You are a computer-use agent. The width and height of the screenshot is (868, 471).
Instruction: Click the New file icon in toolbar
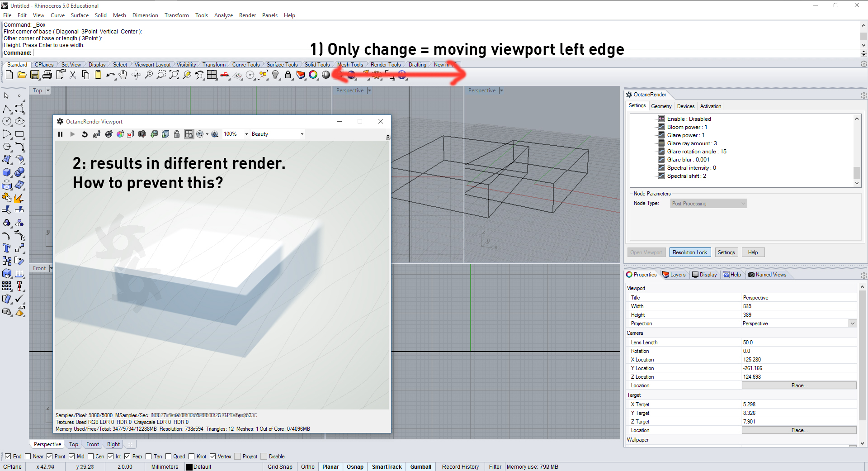click(x=9, y=75)
